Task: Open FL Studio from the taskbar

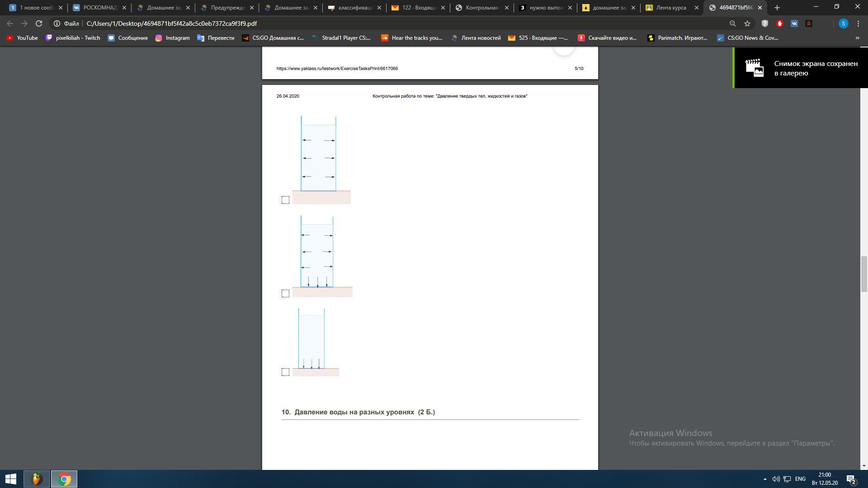Action: point(37,479)
